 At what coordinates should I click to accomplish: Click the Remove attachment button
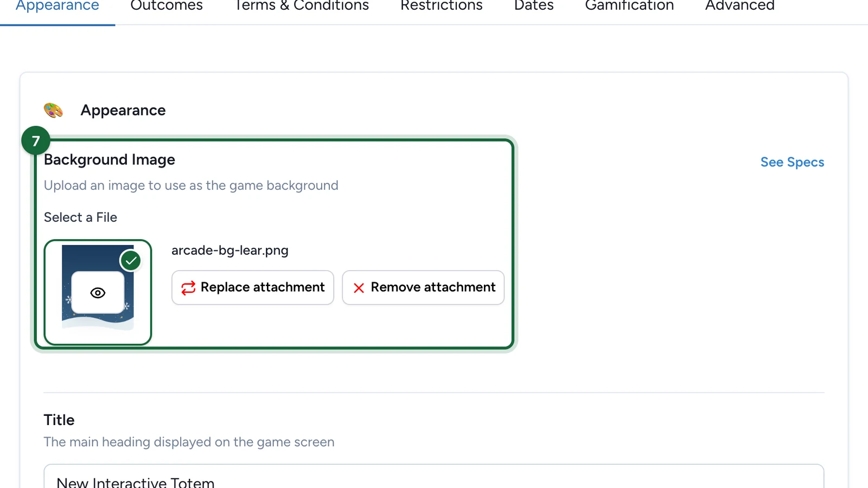point(423,287)
